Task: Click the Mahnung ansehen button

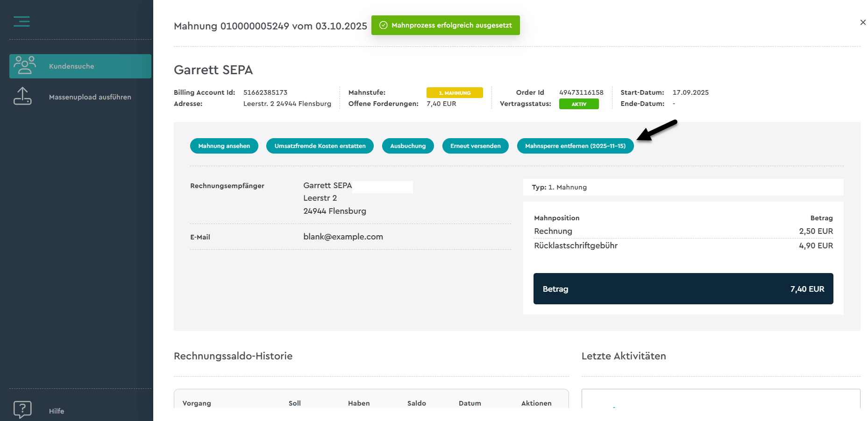Action: [224, 146]
